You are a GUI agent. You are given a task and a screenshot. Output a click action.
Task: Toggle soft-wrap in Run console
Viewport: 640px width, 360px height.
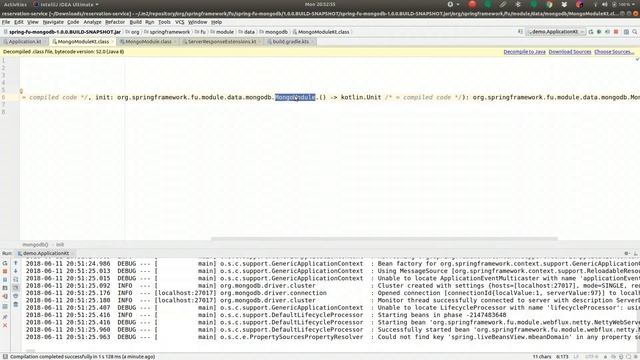(16, 280)
